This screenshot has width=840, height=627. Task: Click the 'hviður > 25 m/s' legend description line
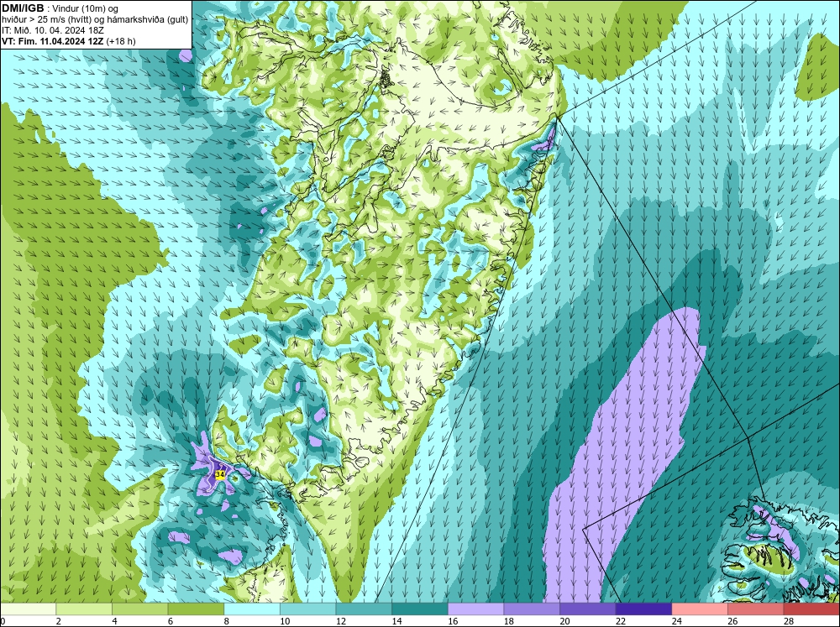click(95, 20)
